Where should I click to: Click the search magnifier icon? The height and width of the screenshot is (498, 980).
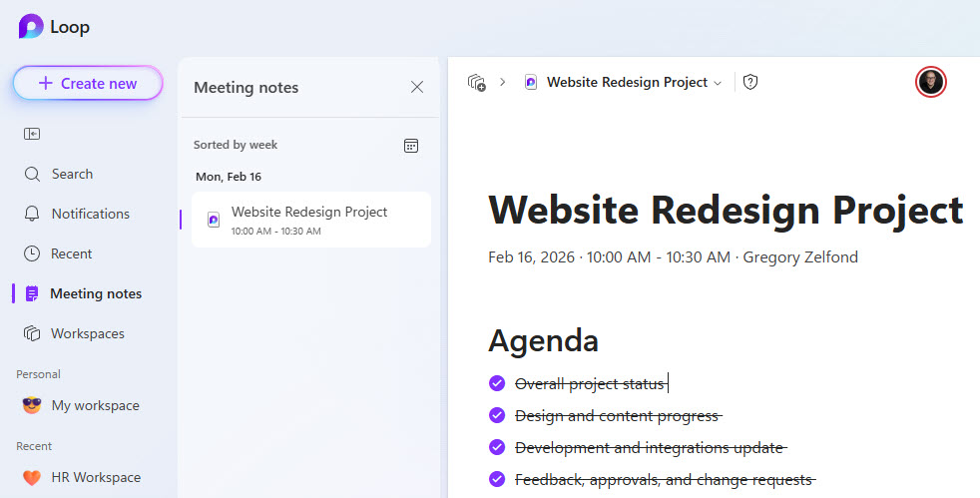coord(32,174)
